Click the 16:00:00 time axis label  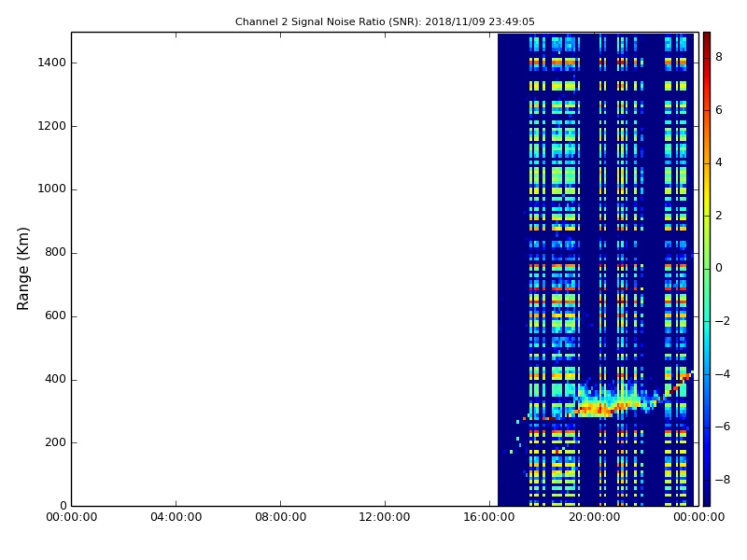(x=489, y=517)
